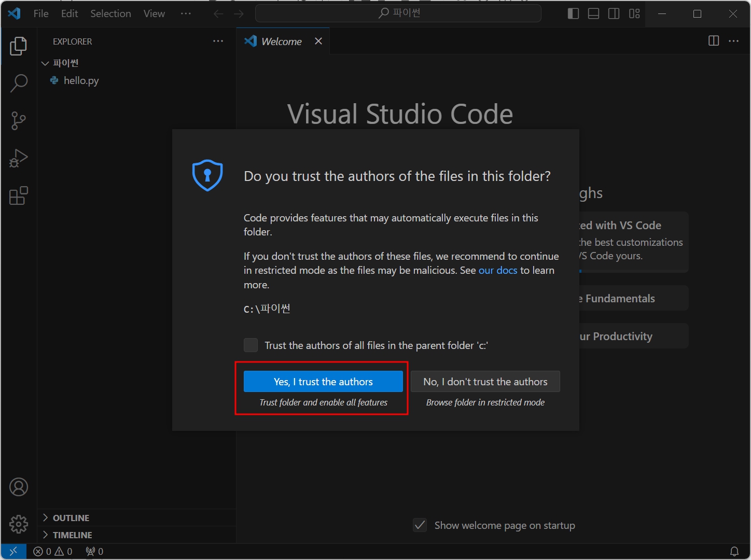Open the Search view in the activity bar

19,83
